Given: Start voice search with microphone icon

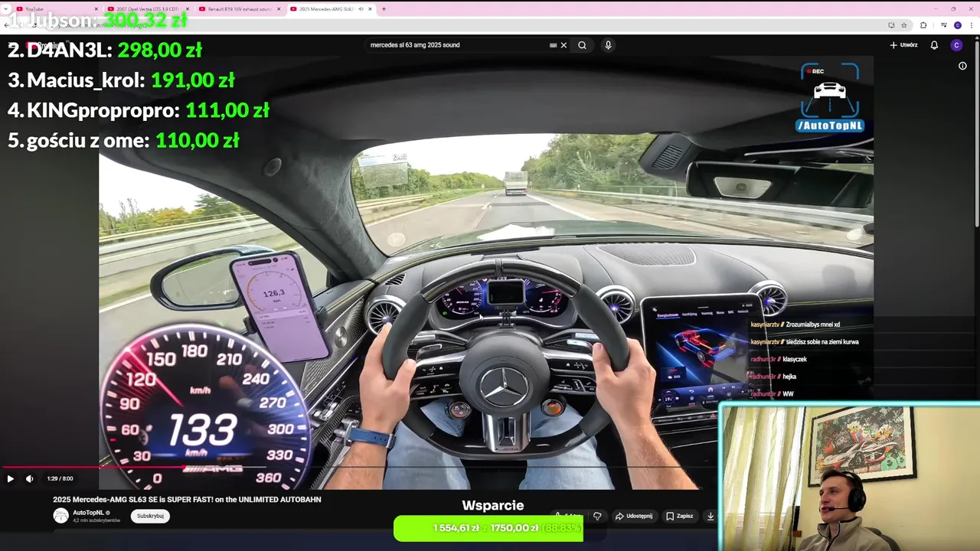Looking at the screenshot, I should coord(608,45).
